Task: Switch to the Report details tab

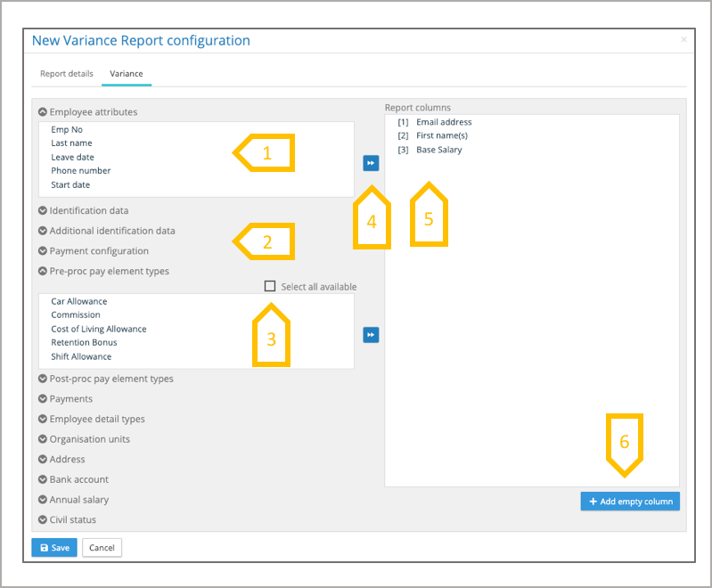Action: click(x=67, y=74)
